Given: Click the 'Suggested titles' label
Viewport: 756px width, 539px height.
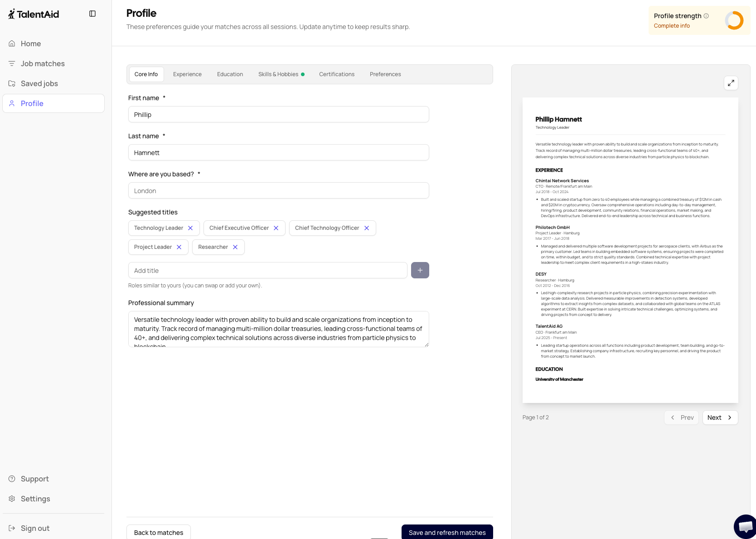Looking at the screenshot, I should coord(153,212).
